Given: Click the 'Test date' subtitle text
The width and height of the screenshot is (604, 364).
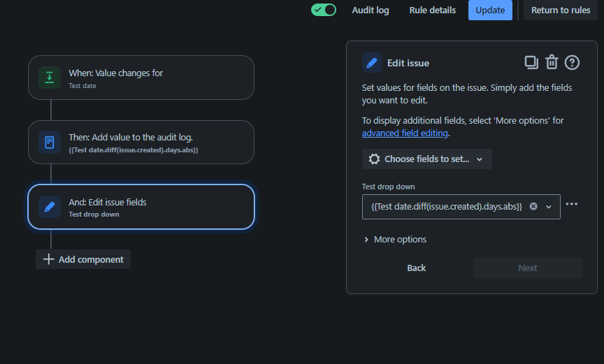Looking at the screenshot, I should (x=82, y=86).
